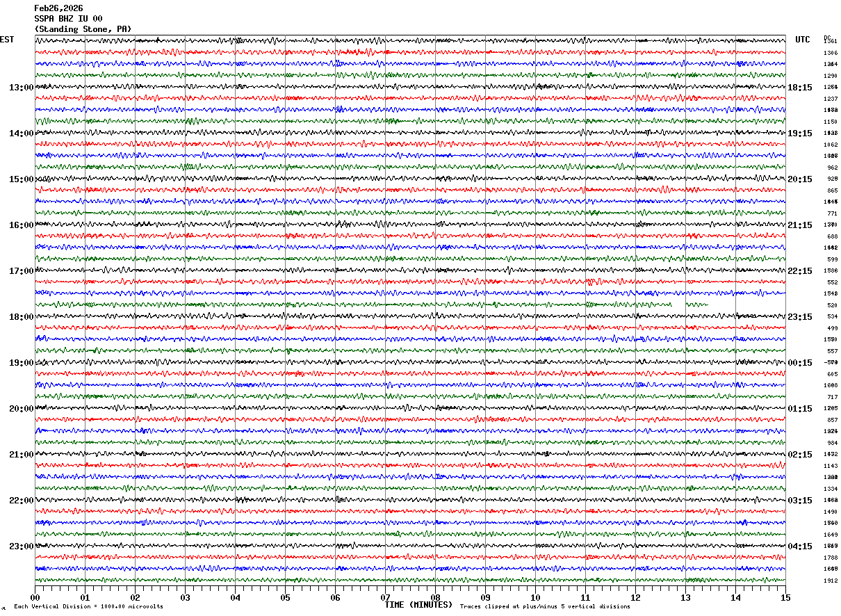Click minute 07 on the time axis

click(385, 597)
